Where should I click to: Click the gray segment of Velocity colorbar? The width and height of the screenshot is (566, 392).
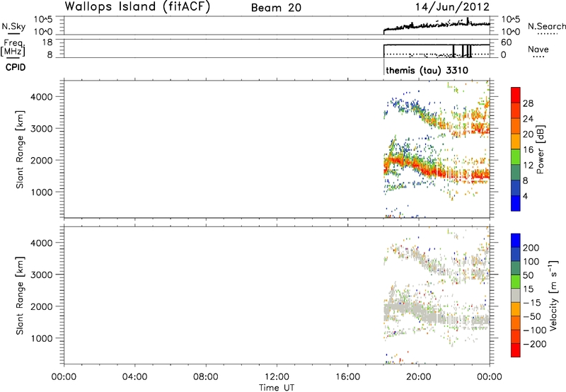516,295
